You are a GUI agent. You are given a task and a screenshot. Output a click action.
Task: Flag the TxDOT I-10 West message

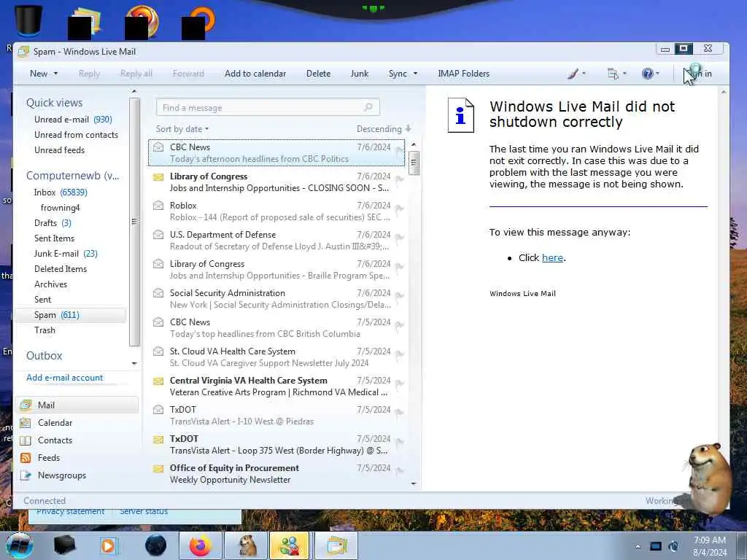click(399, 413)
